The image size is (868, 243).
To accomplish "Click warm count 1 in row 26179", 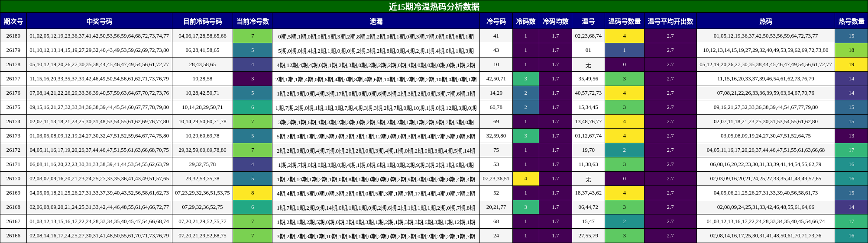I will 625,50.
